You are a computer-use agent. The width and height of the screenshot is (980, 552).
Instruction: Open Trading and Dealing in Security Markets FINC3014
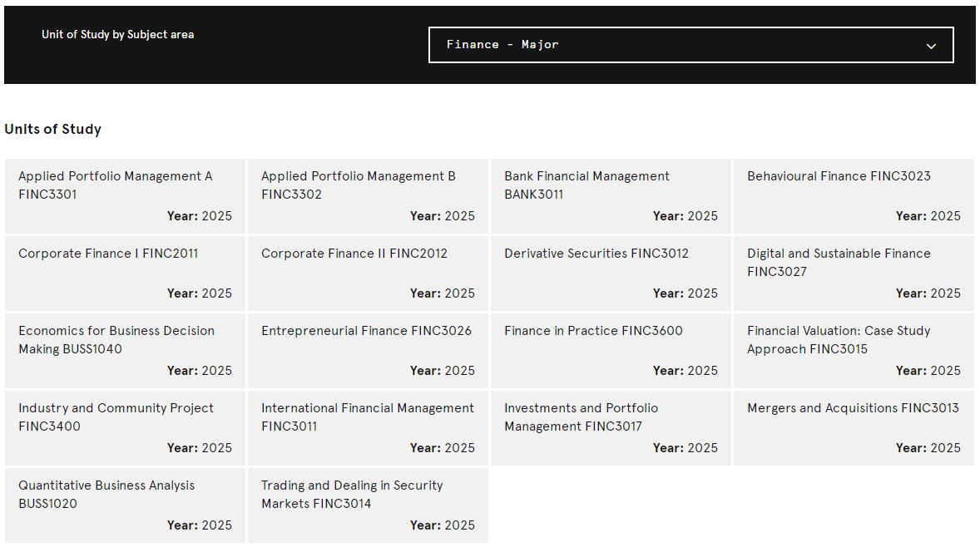[x=368, y=505]
